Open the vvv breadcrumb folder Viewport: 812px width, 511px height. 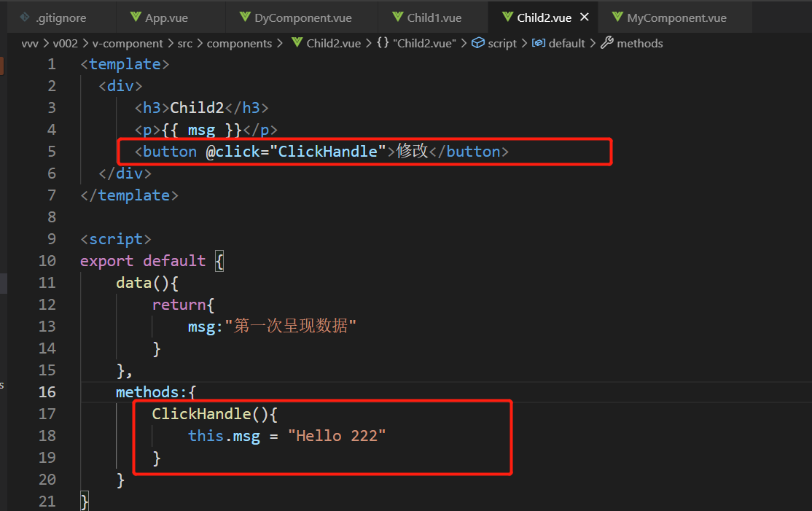tap(30, 44)
